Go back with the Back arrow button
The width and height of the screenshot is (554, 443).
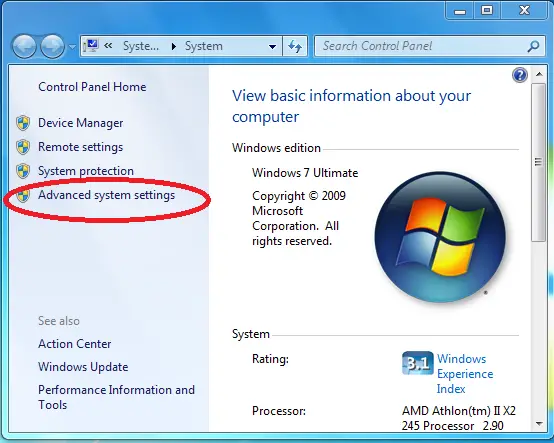[x=24, y=46]
